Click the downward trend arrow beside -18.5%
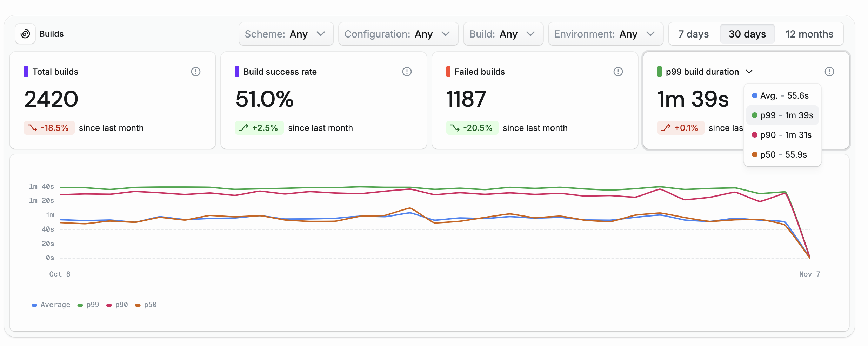Screen dimensions: 868x346 33,128
